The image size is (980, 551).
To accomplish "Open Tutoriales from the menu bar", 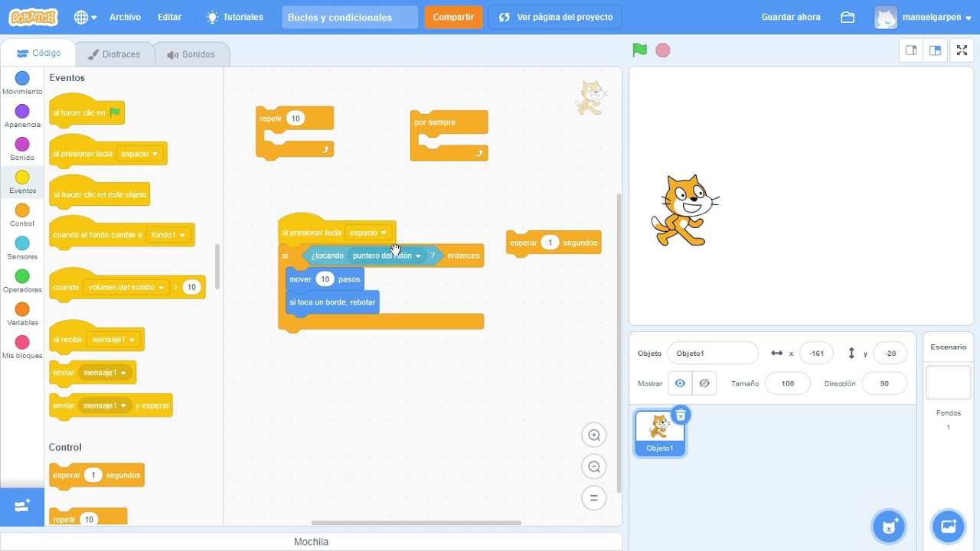I will [234, 17].
